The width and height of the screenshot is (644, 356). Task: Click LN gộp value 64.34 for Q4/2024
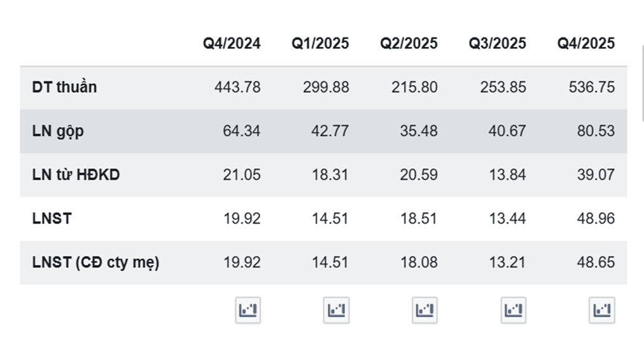[x=242, y=131]
